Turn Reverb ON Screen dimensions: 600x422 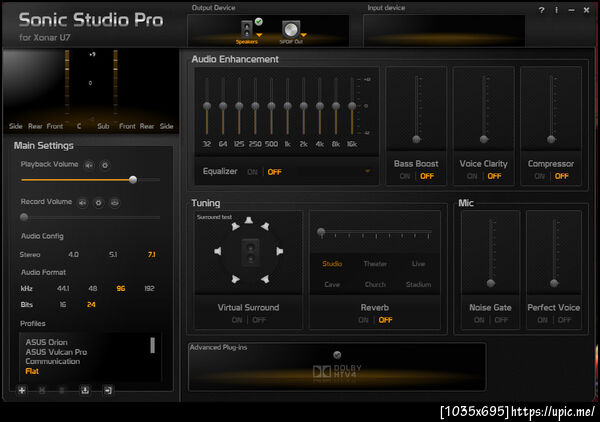(x=363, y=320)
